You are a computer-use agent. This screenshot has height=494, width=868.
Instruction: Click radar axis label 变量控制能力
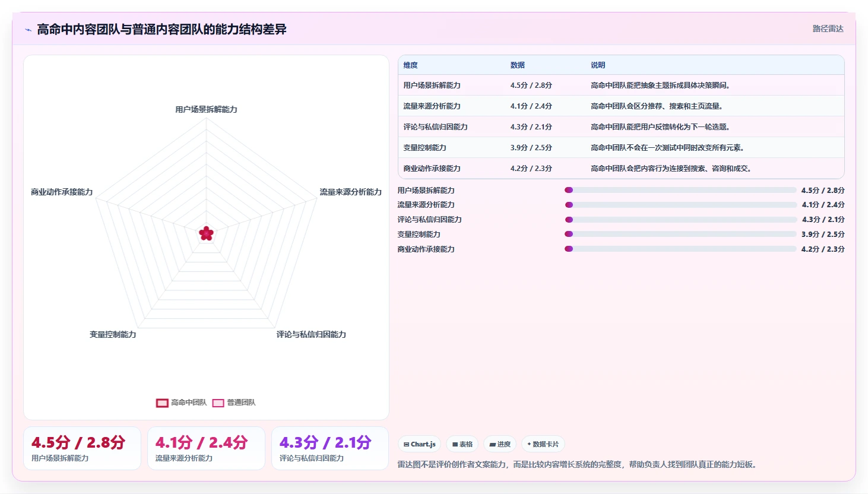coord(113,334)
